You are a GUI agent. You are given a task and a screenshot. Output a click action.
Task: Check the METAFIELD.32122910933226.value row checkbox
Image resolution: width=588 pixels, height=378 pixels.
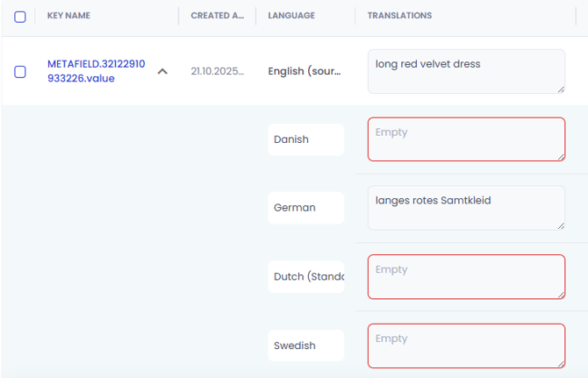(x=20, y=72)
